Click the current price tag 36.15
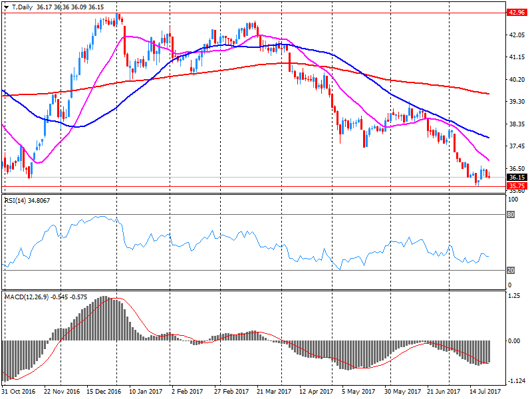This screenshot has width=532, height=399. pos(517,177)
